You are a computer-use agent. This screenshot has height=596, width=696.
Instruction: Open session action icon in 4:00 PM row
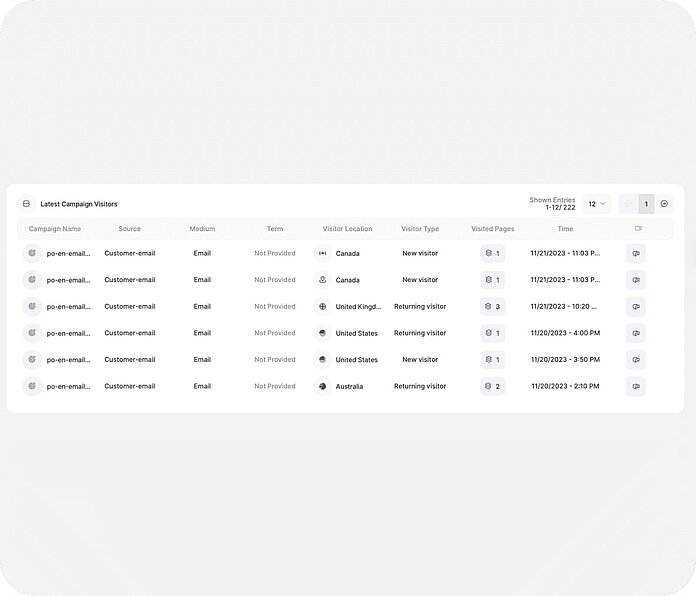pos(636,333)
